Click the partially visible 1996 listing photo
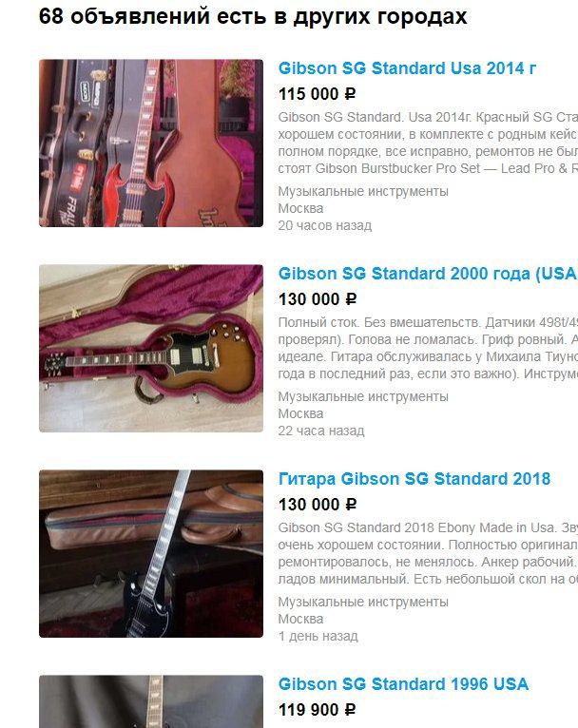Screen dimensions: 578x728 (x=151, y=701)
